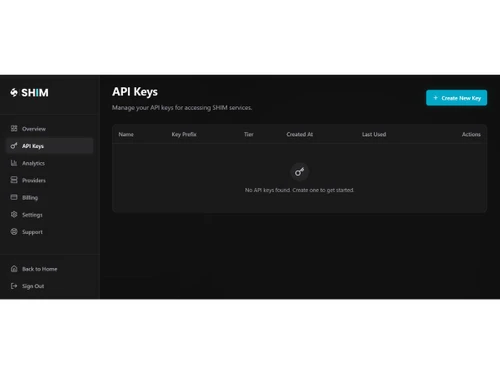Click the Settings gear icon

[x=14, y=214]
